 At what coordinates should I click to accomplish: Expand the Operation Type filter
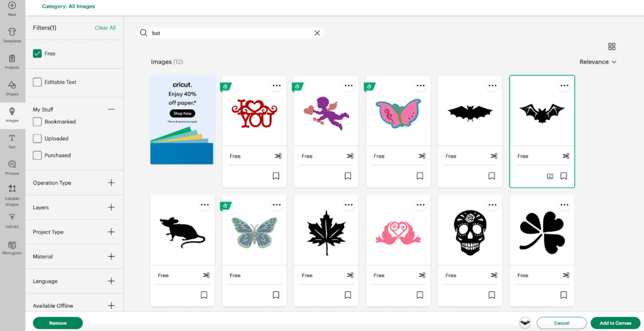tap(111, 183)
